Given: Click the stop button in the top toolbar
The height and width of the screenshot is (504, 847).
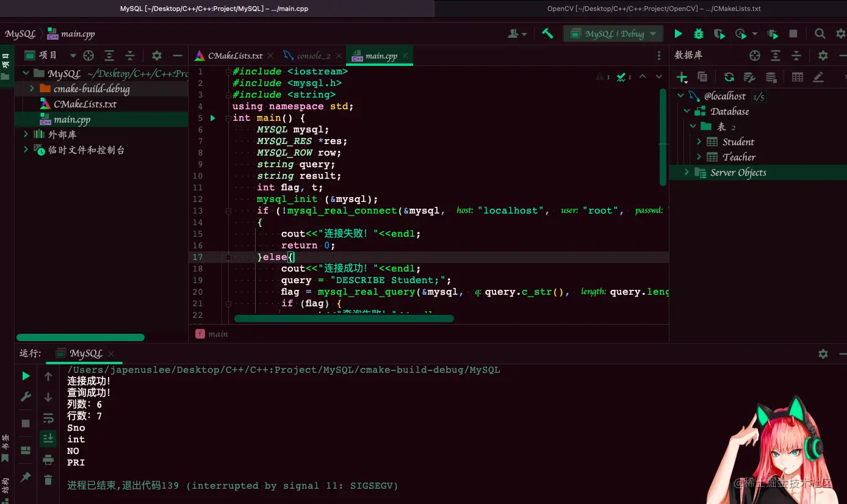Looking at the screenshot, I should click(793, 34).
